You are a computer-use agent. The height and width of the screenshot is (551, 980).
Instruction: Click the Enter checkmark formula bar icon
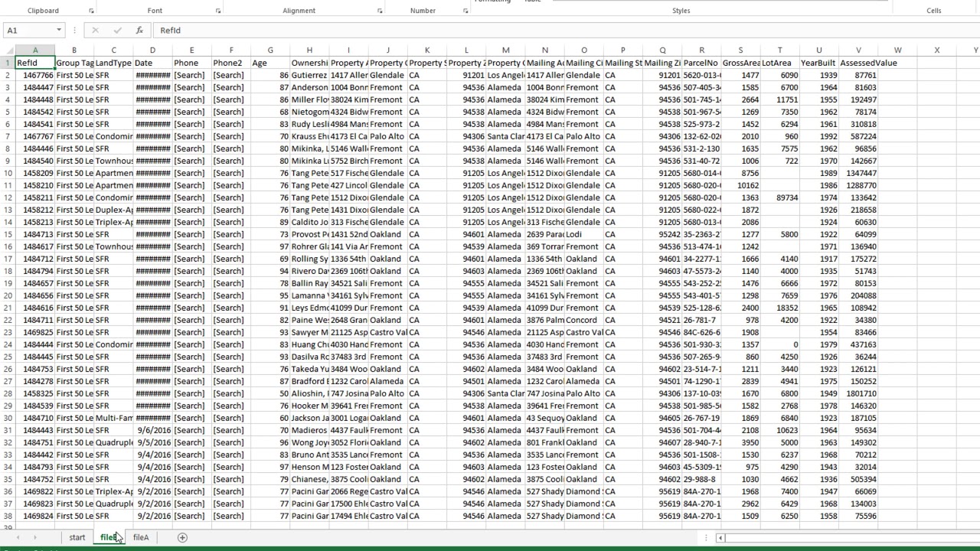pyautogui.click(x=117, y=30)
